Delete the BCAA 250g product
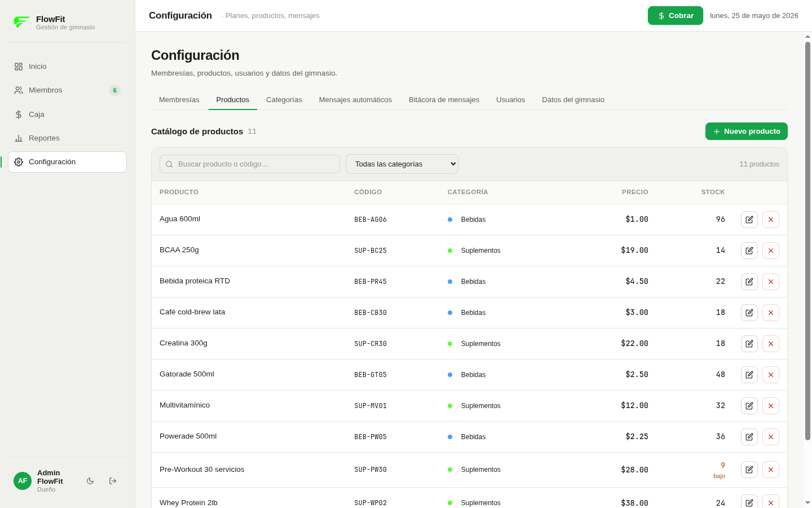 (770, 251)
